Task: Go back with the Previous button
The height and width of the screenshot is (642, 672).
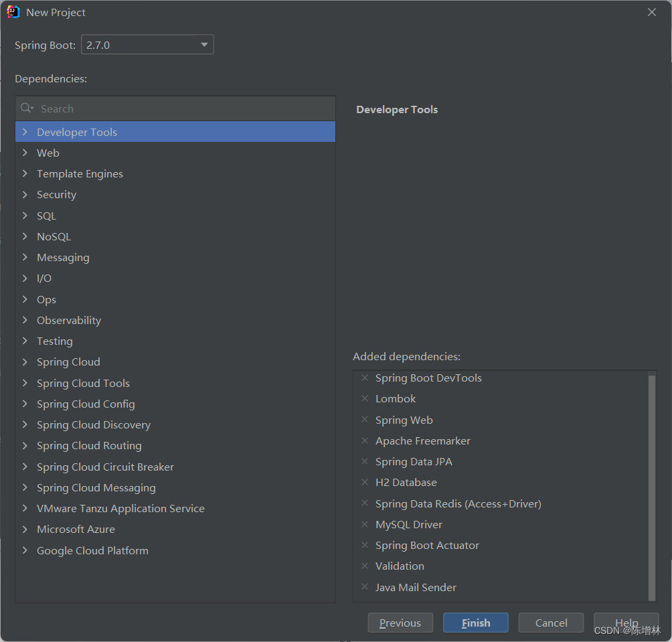Action: (400, 623)
